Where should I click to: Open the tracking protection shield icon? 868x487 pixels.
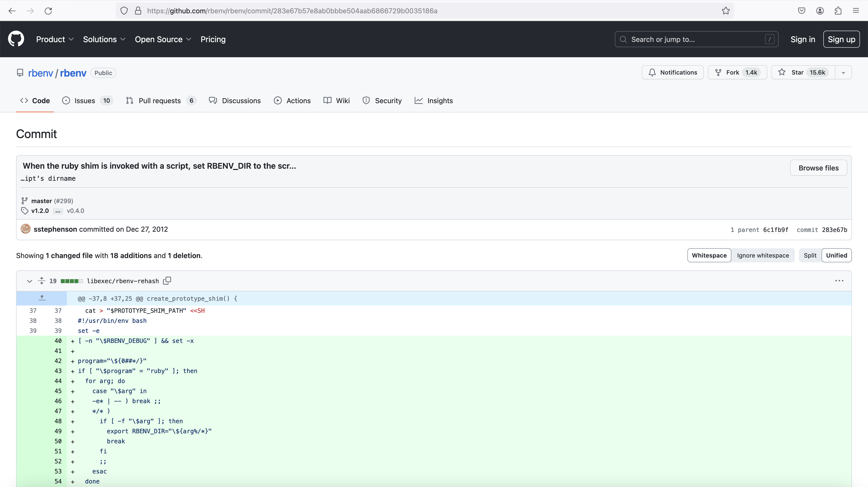[124, 11]
